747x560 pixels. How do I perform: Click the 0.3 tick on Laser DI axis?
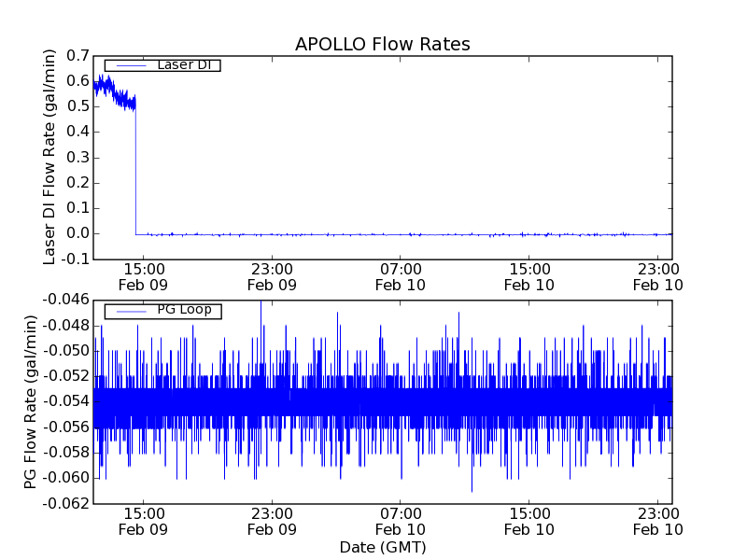click(78, 157)
